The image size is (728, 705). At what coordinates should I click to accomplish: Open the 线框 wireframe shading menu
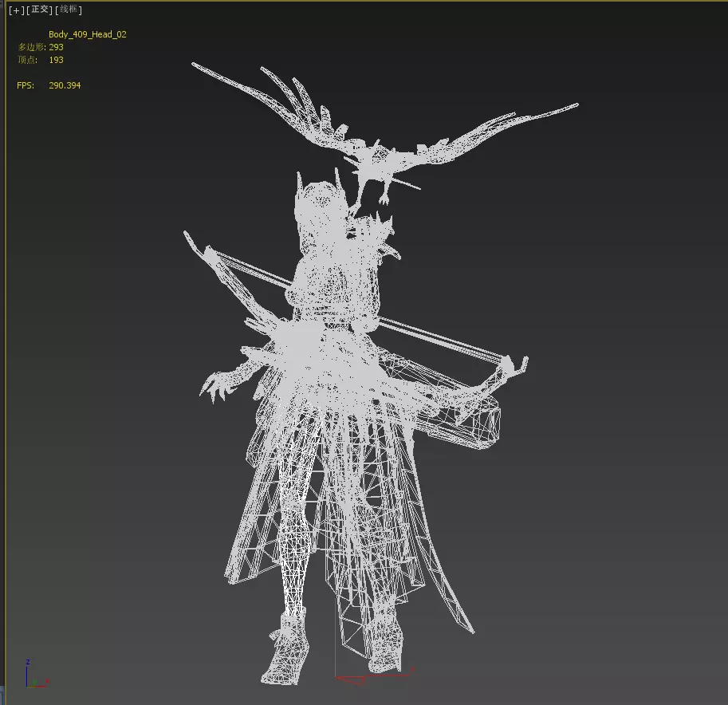click(69, 10)
